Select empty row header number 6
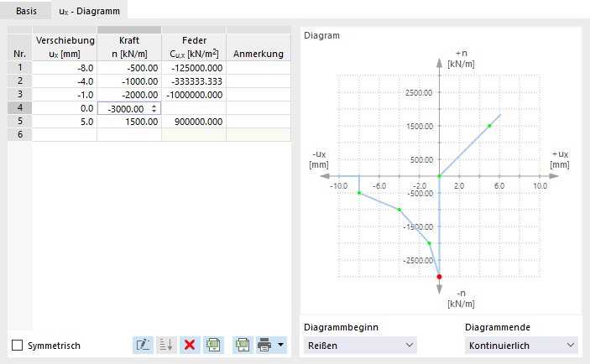Image resolution: width=590 pixels, height=364 pixels. [x=20, y=135]
